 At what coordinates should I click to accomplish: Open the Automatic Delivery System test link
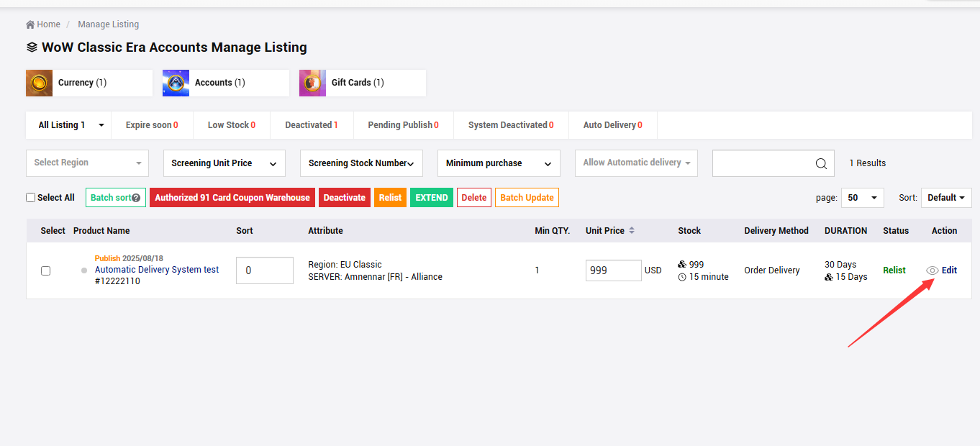click(157, 270)
